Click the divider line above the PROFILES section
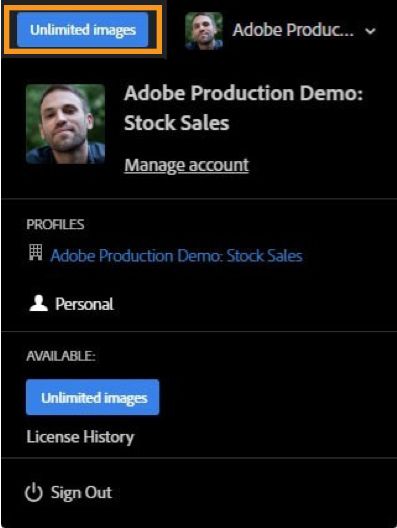 [199, 199]
